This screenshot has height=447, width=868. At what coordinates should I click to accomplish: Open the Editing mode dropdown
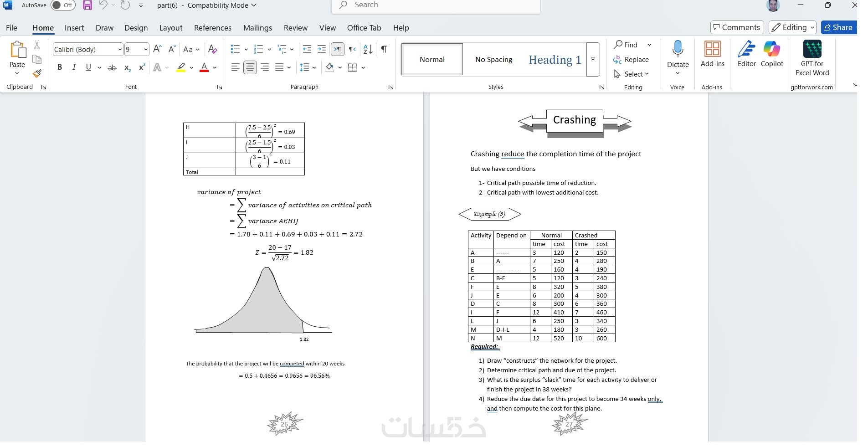point(792,27)
